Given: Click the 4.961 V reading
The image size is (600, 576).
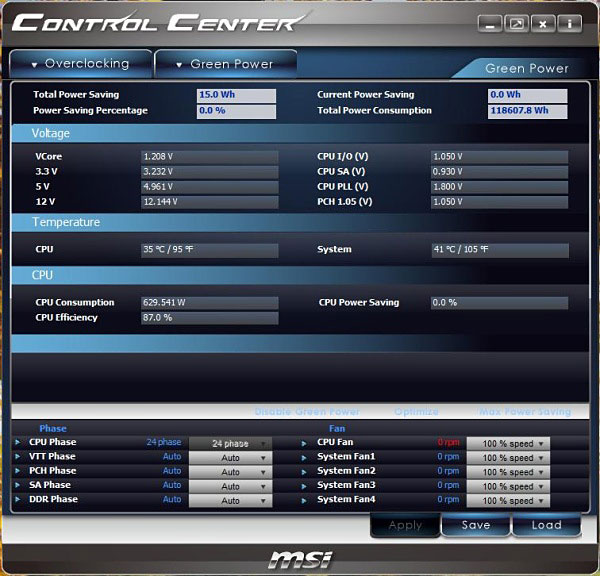Looking at the screenshot, I should [x=210, y=187].
